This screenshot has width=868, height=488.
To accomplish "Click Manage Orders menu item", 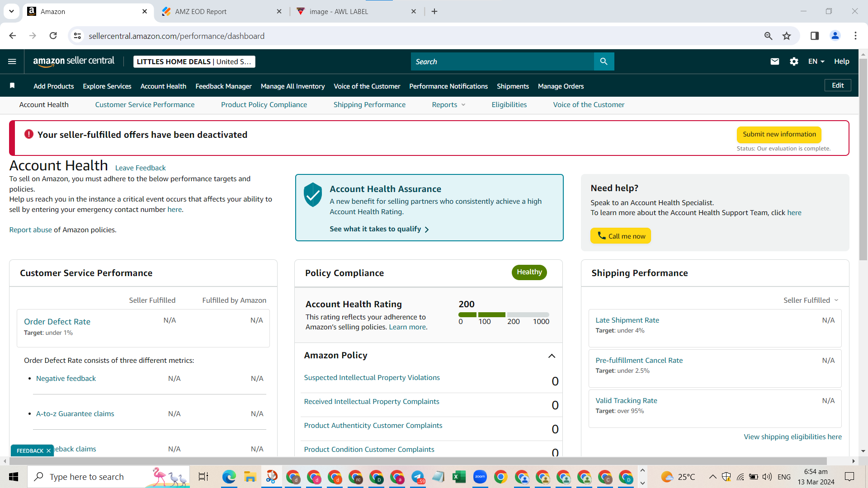I will tap(561, 86).
